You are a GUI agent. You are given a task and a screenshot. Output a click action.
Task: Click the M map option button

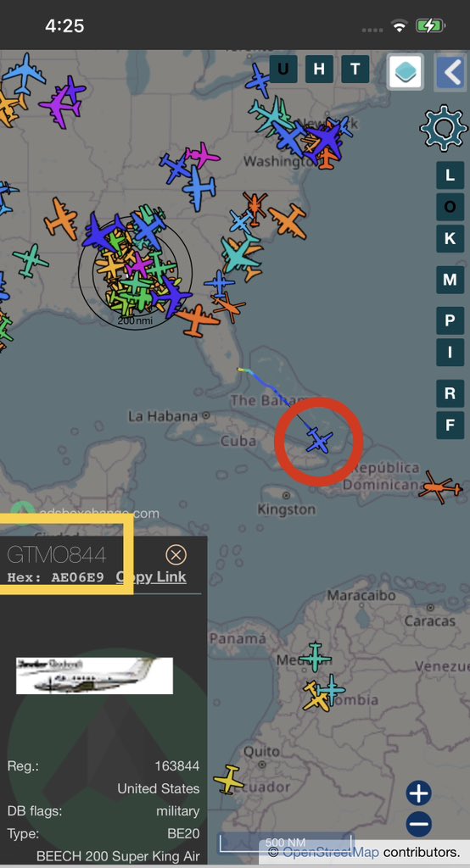point(450,280)
